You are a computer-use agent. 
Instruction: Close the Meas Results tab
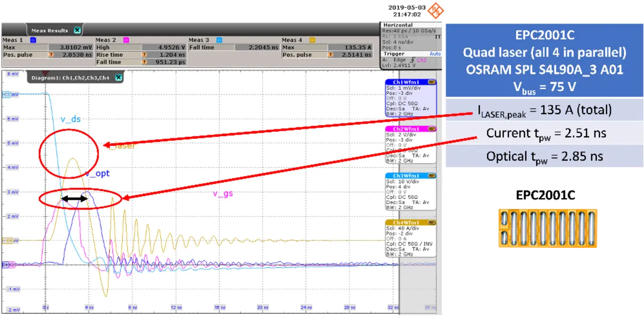[77, 30]
